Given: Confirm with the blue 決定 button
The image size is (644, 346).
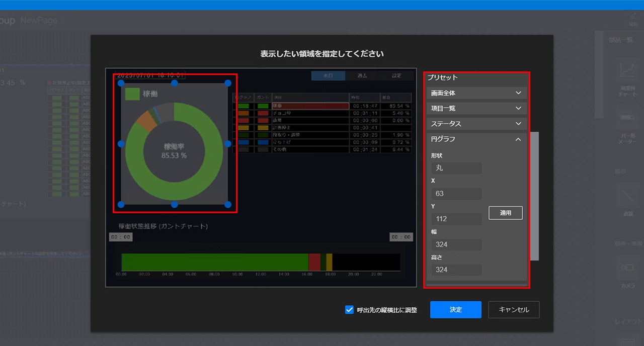Looking at the screenshot, I should pos(455,310).
